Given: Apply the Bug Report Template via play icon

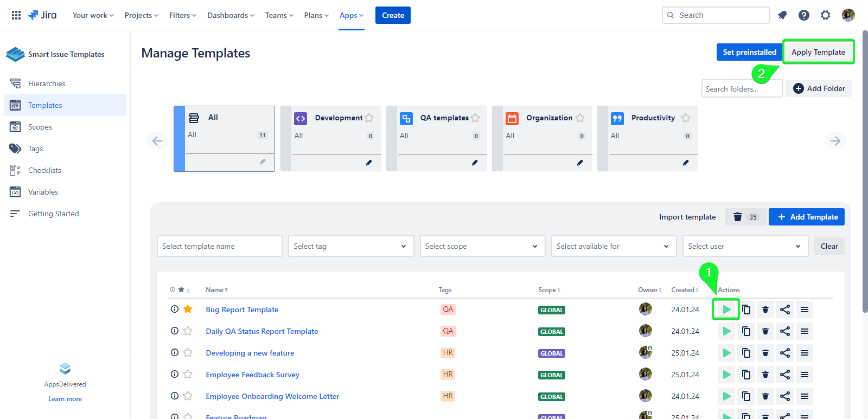Looking at the screenshot, I should pyautogui.click(x=726, y=310).
